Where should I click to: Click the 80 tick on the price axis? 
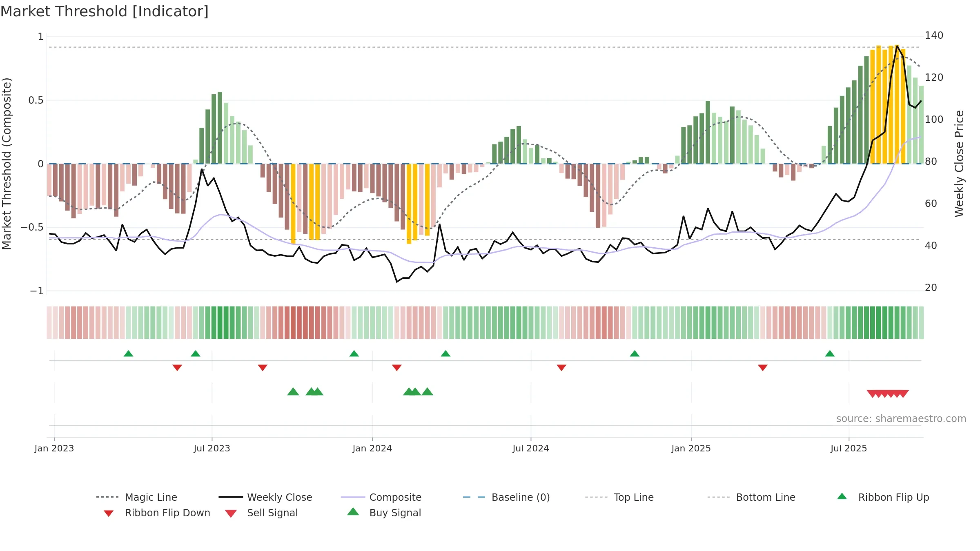tap(931, 162)
